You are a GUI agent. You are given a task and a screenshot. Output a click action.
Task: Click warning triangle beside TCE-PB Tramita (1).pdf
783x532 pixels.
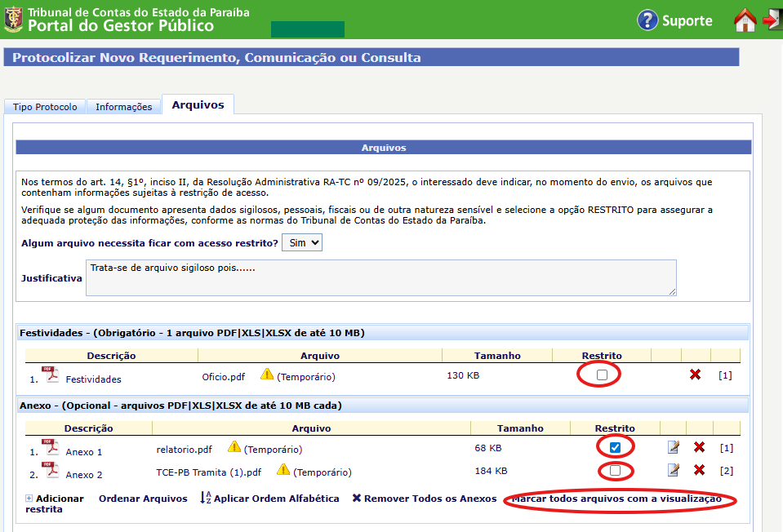point(283,470)
